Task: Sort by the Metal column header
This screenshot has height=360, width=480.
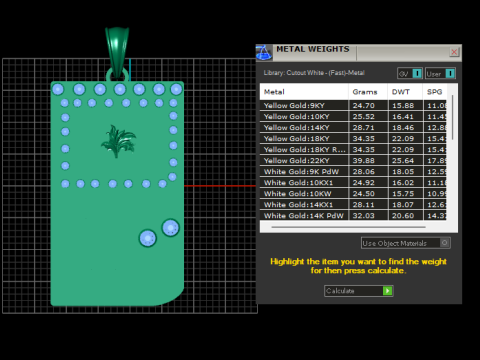Action: [304, 92]
